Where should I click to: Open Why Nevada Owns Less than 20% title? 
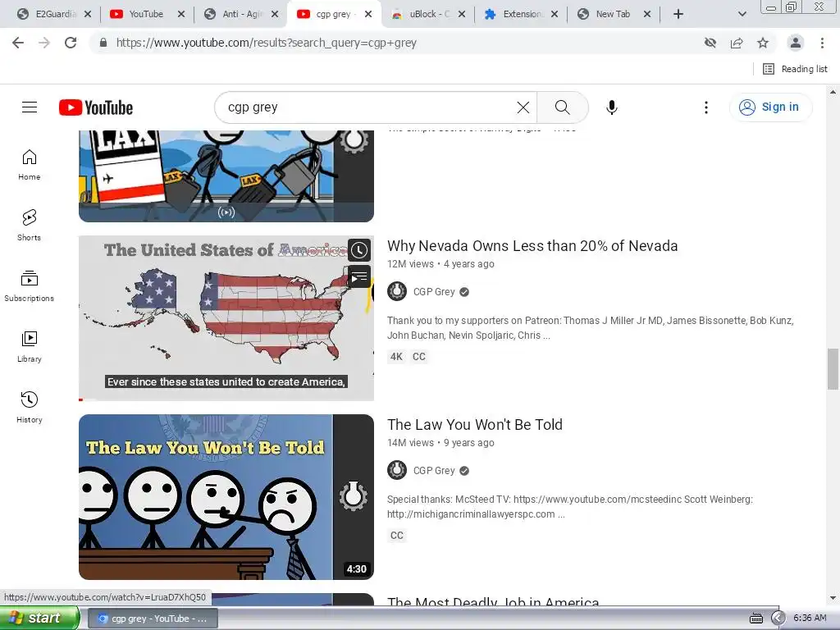[x=532, y=246]
